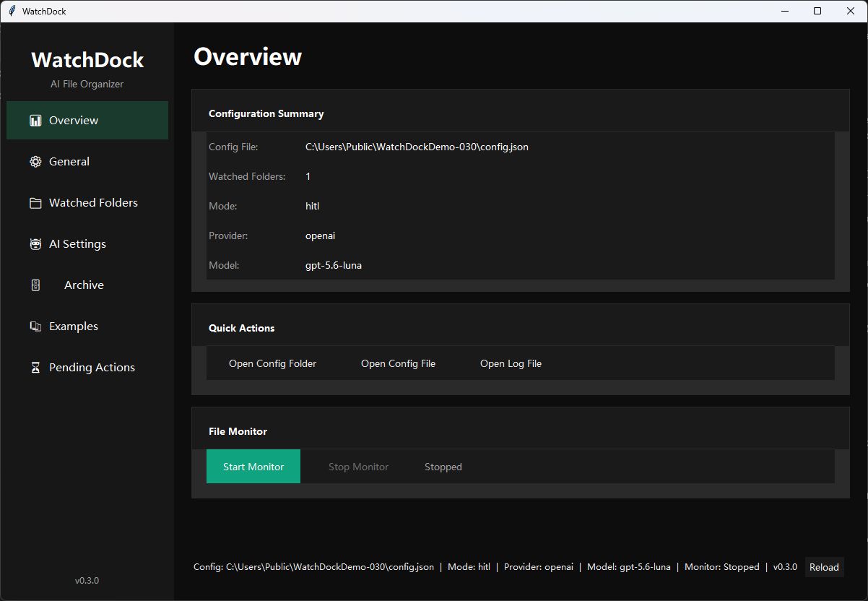Click the Stopped monitor status label
868x601 pixels.
tap(443, 467)
